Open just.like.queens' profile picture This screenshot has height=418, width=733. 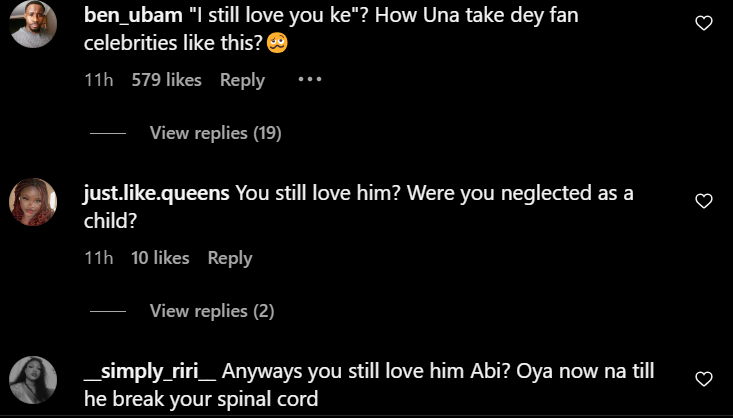point(32,202)
